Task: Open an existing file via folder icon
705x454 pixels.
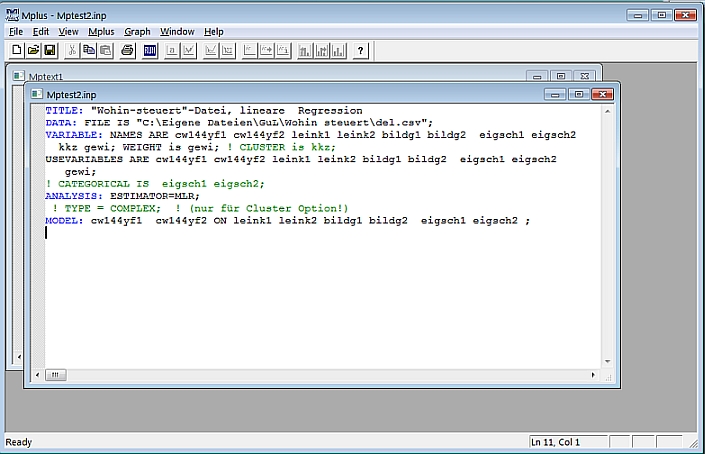Action: [x=33, y=50]
